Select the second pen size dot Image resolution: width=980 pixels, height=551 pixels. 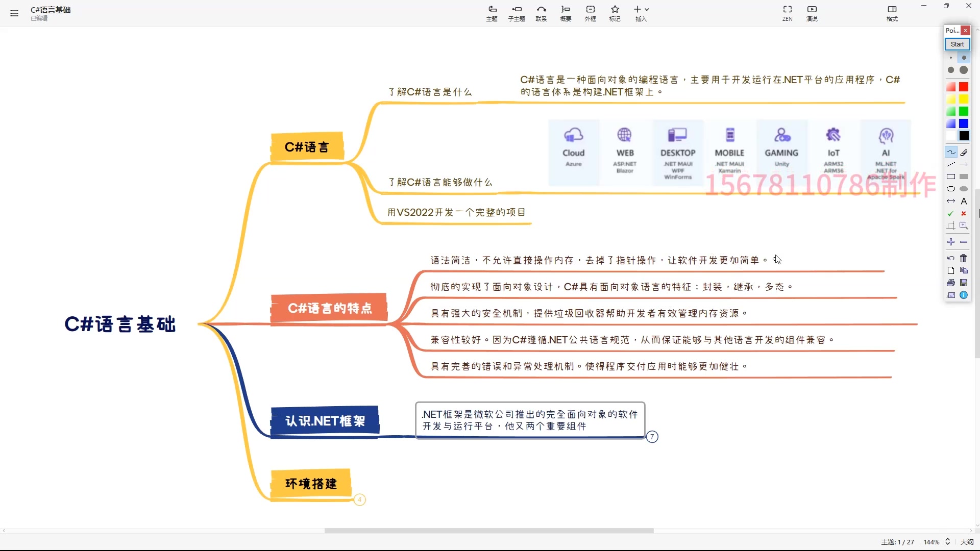(x=964, y=58)
